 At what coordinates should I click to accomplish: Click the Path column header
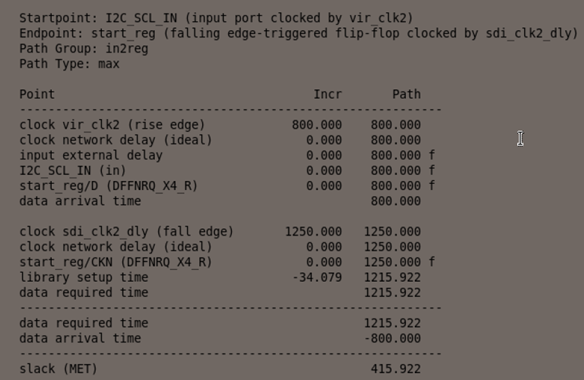(x=406, y=94)
